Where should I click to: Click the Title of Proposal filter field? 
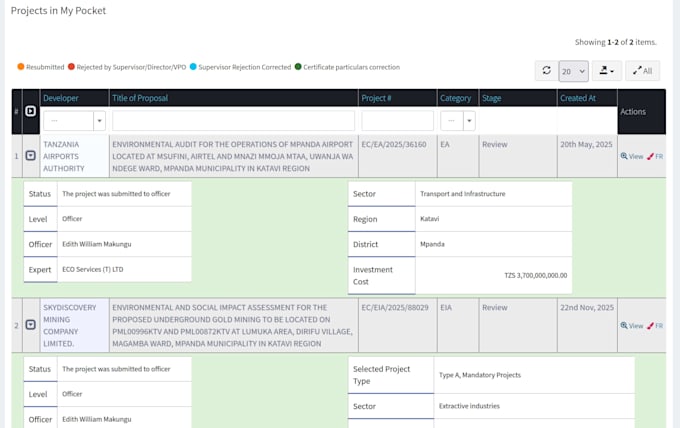[x=233, y=121]
